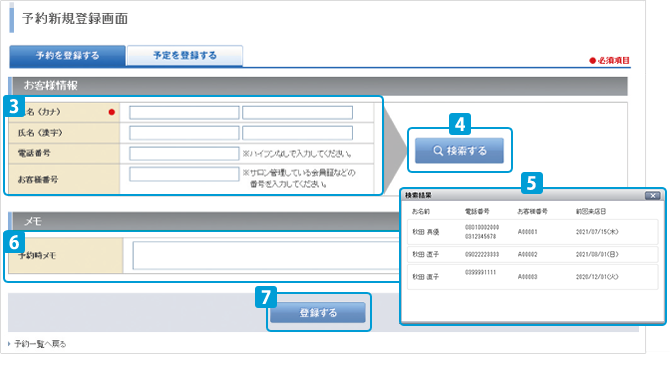Click the magnifier icon on 検索する
Viewport: 670px width, 370px height.
tap(438, 150)
